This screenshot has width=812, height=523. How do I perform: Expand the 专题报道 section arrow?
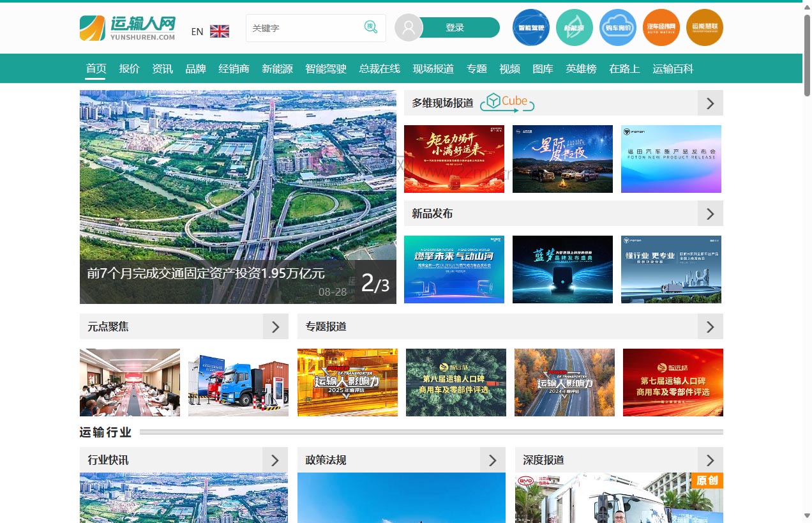coord(710,326)
